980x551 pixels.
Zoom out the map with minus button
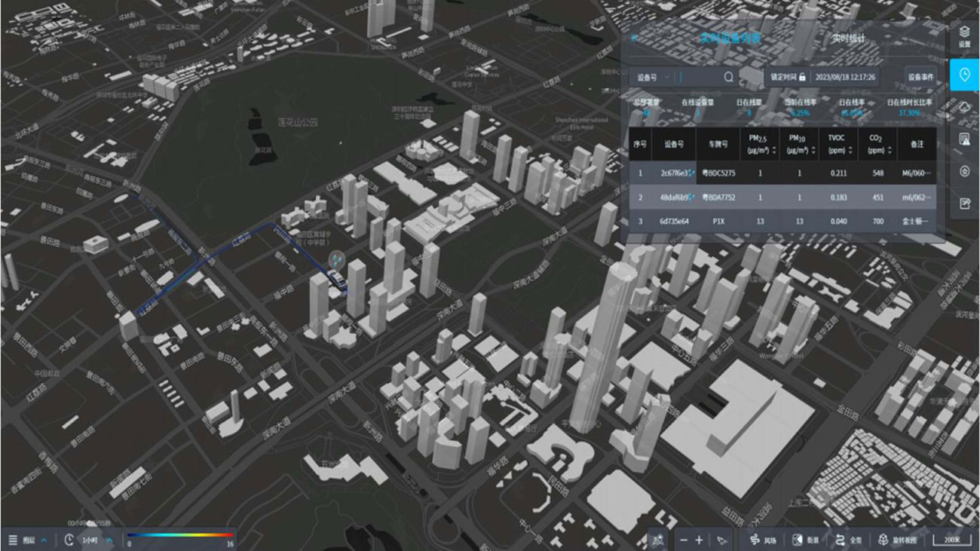[x=683, y=540]
